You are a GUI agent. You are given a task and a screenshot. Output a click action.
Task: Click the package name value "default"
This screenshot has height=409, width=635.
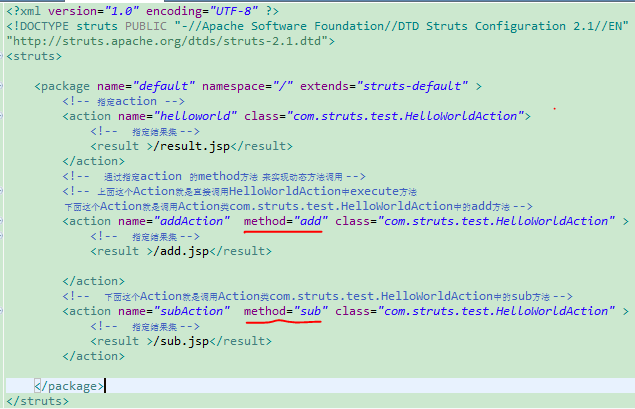(164, 86)
